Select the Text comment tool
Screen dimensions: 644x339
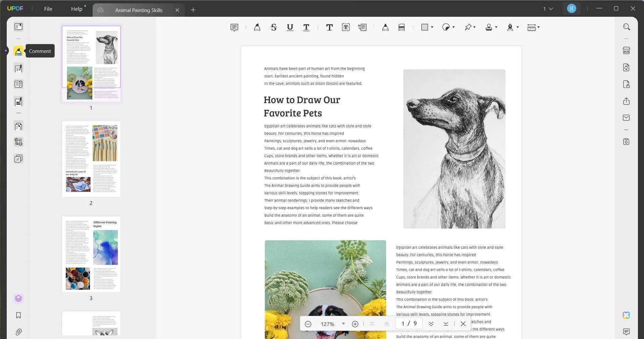pos(329,27)
